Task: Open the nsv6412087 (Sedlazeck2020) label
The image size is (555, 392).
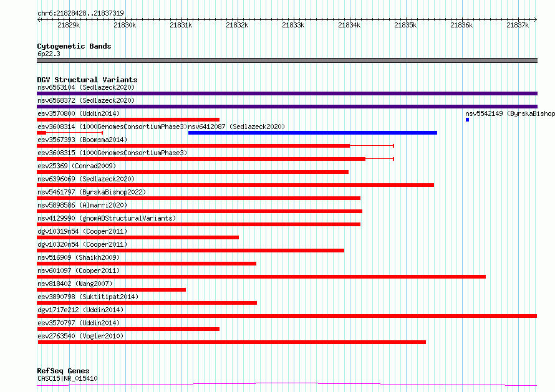Action: coord(236,127)
